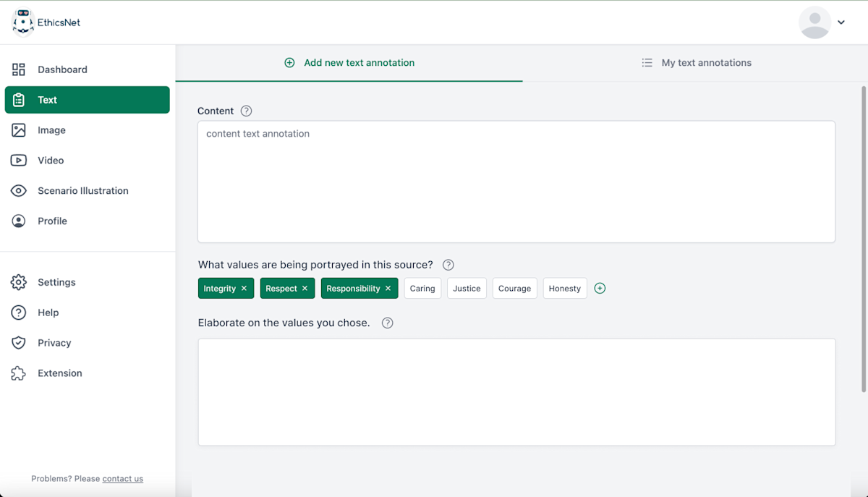Open the Dashboard page
The width and height of the screenshot is (868, 497).
88,69
